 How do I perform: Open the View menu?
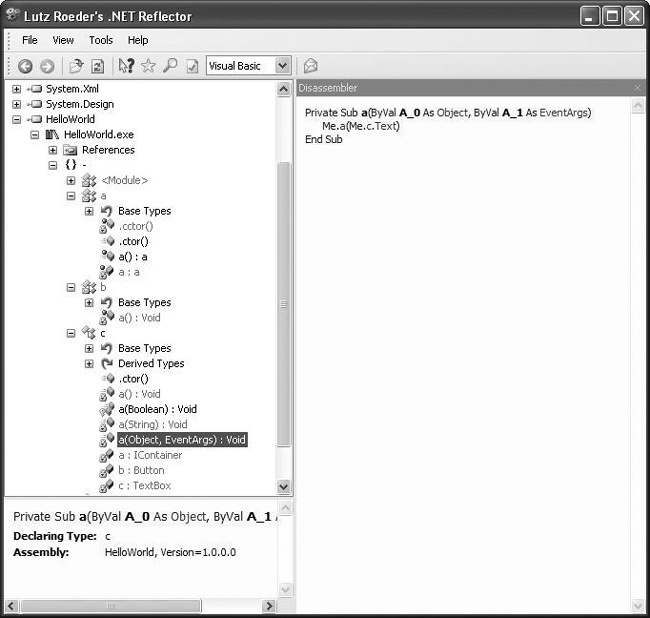[63, 40]
